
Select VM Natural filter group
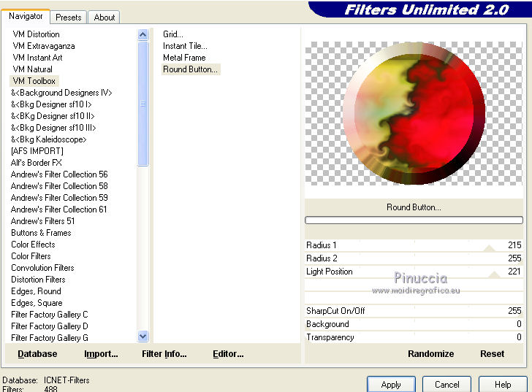33,69
